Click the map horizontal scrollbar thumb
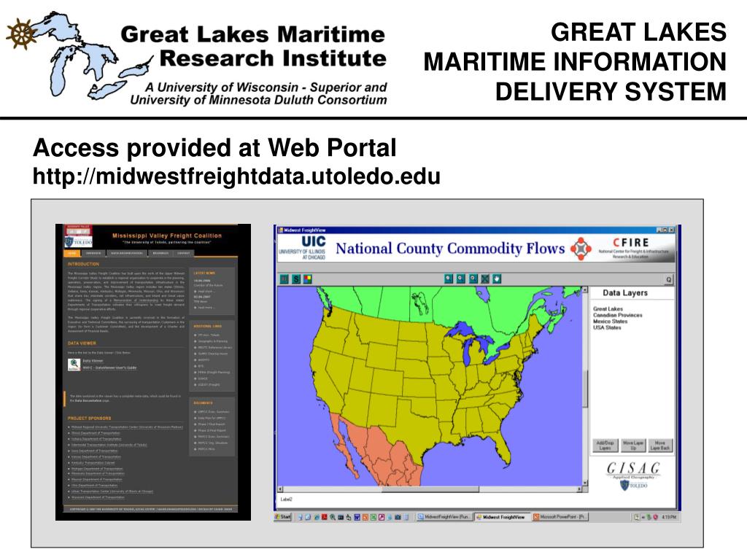Screen dimensions: 747x560 click(x=430, y=489)
